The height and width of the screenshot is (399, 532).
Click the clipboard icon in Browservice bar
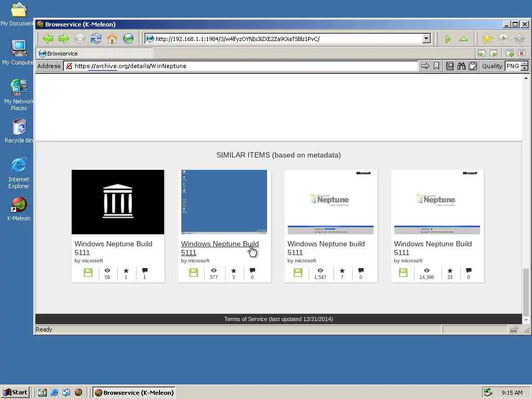coord(473,66)
